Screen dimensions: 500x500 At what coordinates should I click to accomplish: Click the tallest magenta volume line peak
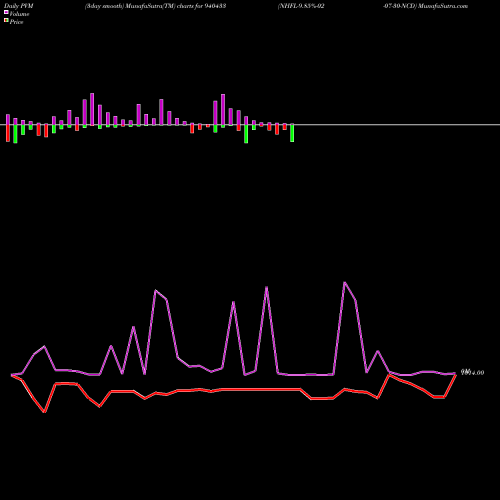pyautogui.click(x=345, y=283)
